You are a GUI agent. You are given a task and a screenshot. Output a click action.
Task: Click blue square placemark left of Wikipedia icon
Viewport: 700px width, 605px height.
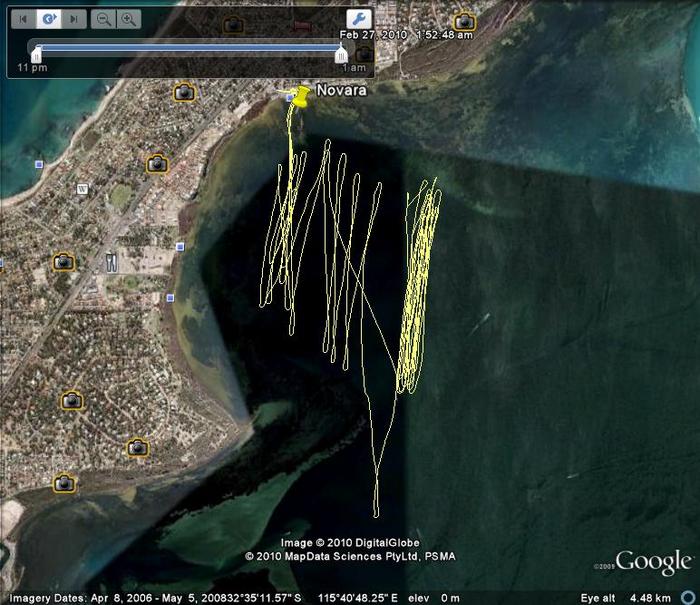click(39, 164)
